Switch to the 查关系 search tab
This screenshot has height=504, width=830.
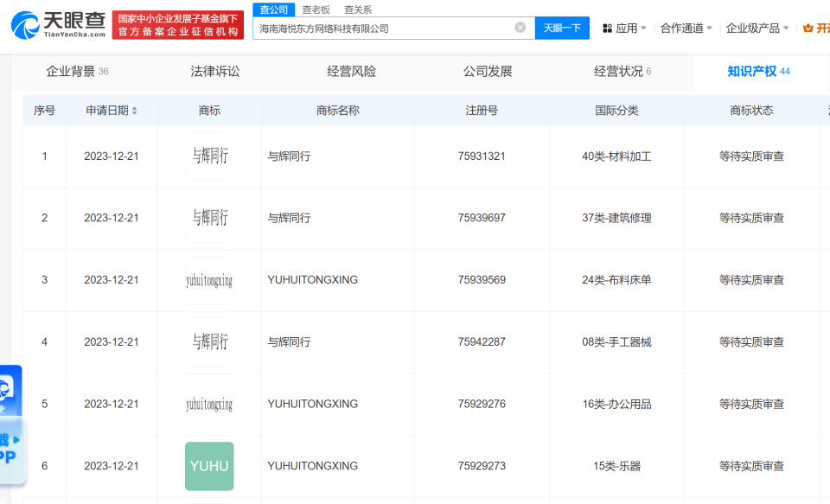[x=358, y=10]
